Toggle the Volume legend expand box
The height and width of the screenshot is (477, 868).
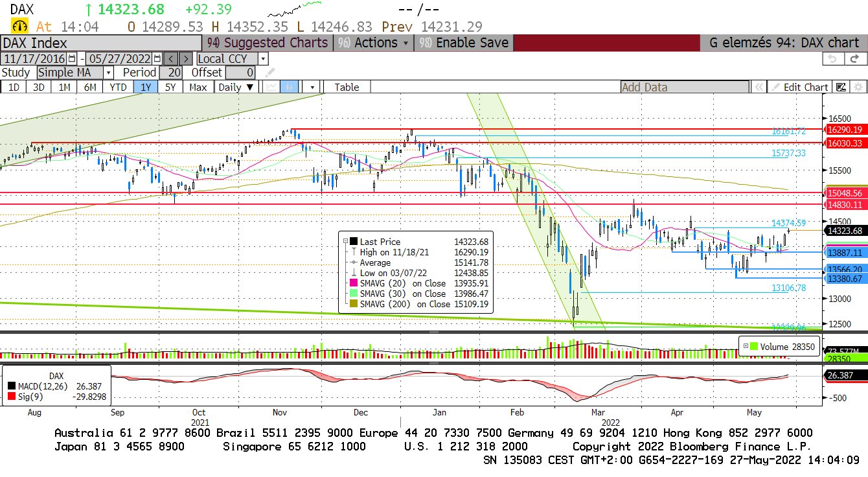(x=746, y=346)
